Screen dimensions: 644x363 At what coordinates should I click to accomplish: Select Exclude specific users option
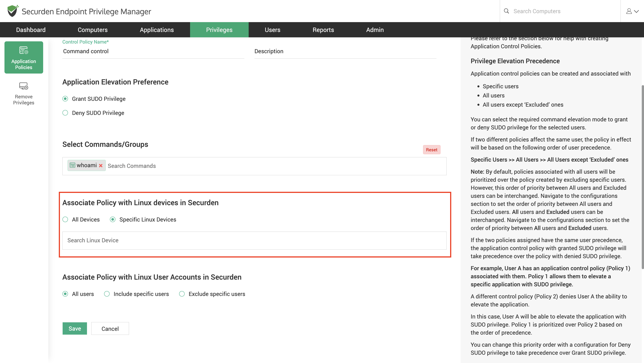click(x=182, y=294)
